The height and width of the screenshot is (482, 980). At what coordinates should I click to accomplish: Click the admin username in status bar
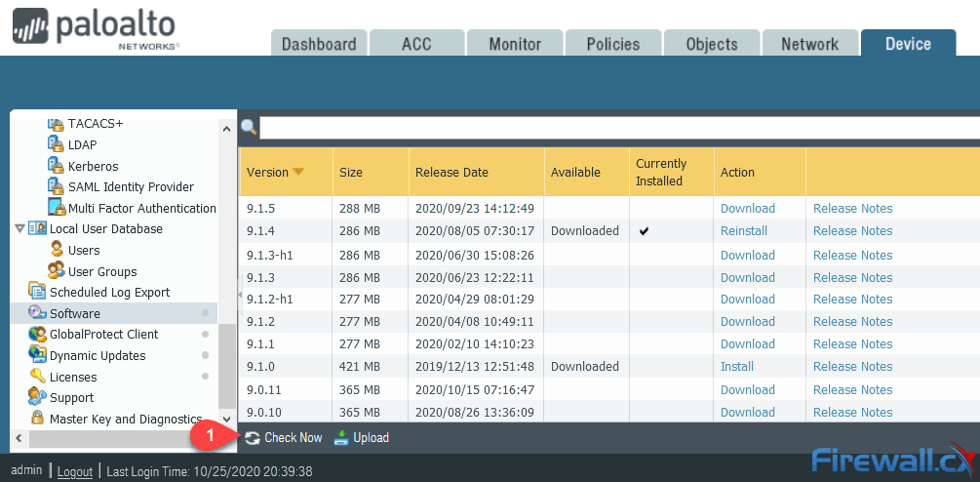click(x=27, y=470)
